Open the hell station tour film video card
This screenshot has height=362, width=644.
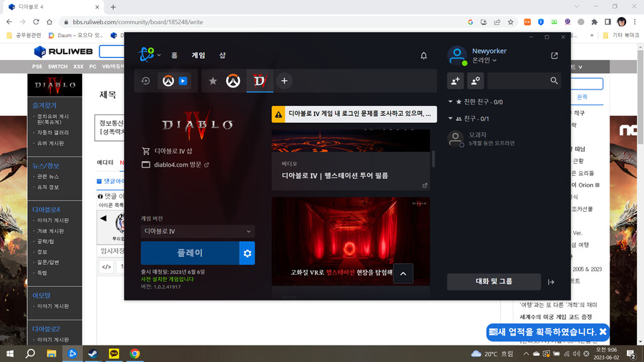tap(351, 160)
